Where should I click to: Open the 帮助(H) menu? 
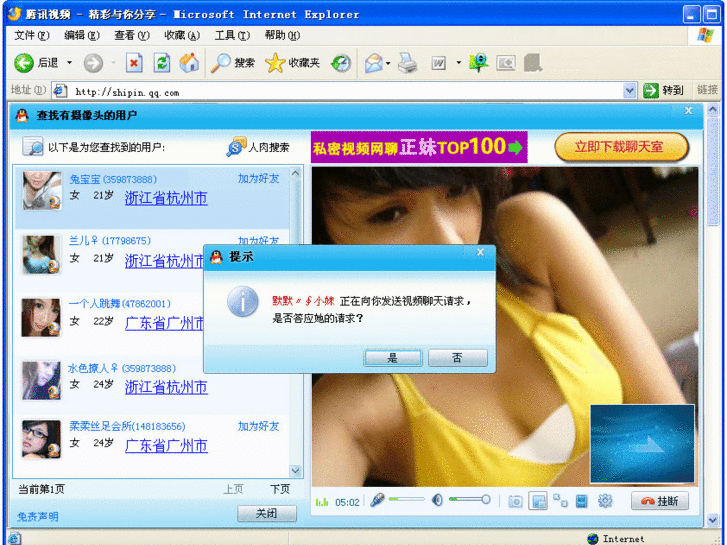pyautogui.click(x=282, y=35)
